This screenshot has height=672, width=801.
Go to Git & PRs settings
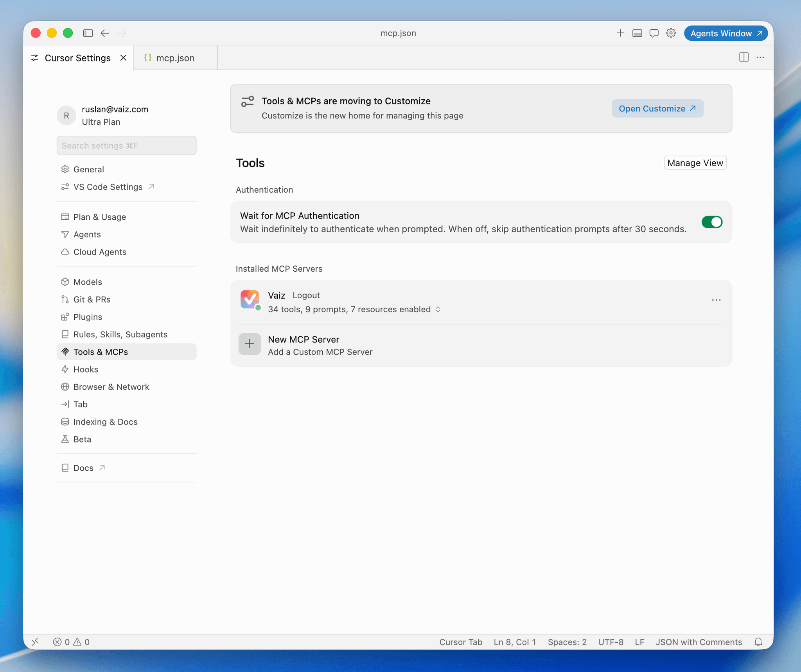[x=126, y=299]
